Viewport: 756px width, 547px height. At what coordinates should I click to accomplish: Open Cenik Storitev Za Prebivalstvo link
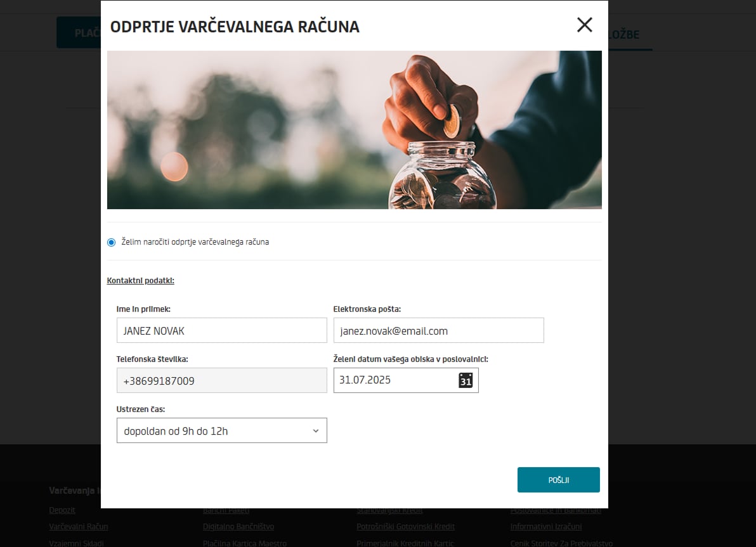pos(562,543)
